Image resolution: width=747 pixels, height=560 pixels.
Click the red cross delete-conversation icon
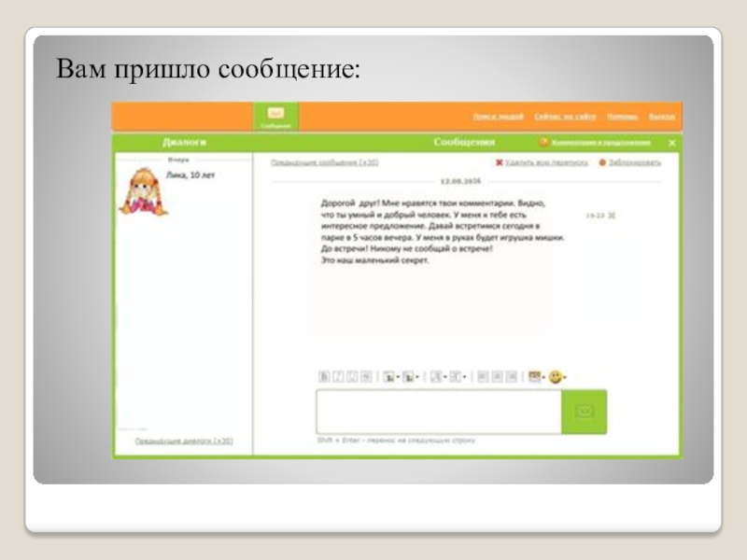coord(499,162)
